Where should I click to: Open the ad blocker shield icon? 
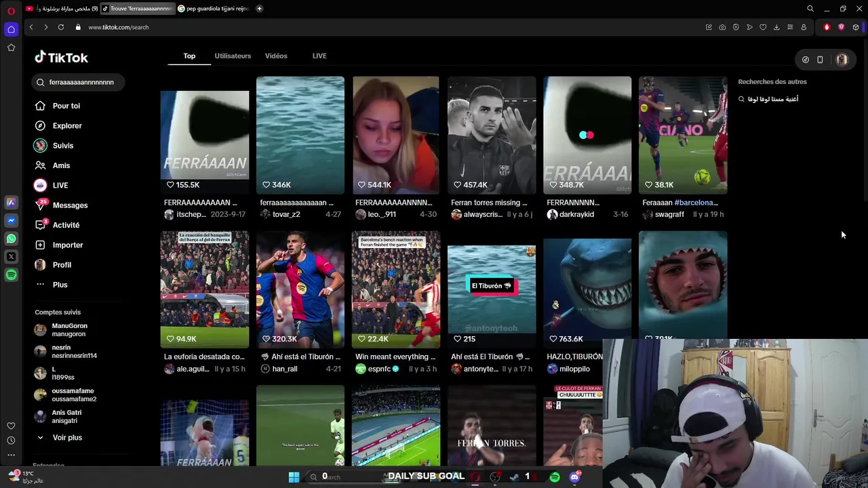coord(736,27)
